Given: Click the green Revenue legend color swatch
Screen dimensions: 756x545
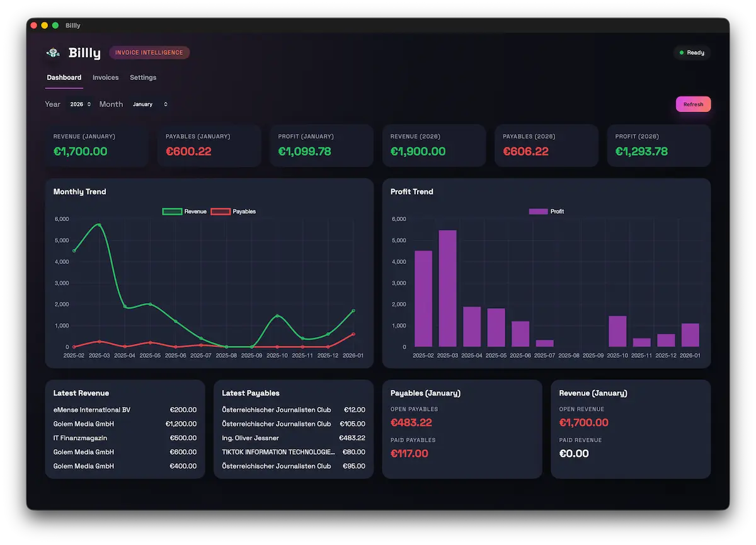Looking at the screenshot, I should click(x=172, y=211).
